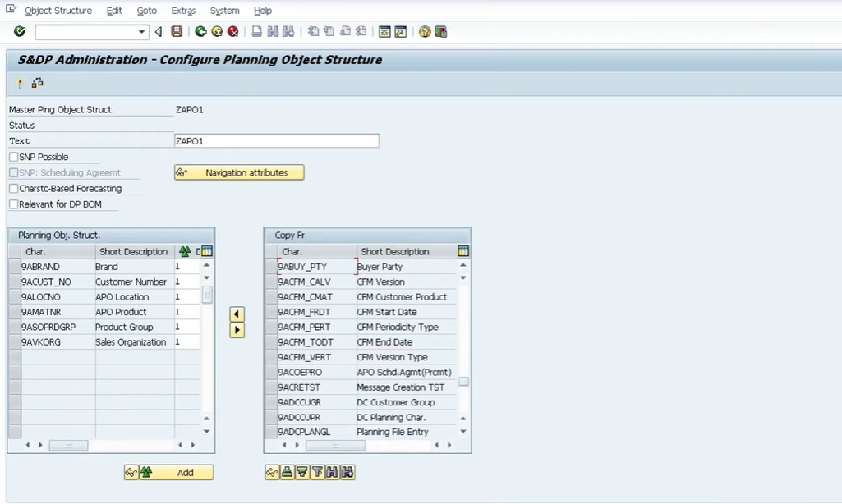
Task: Open the Extras menu
Action: 182,11
